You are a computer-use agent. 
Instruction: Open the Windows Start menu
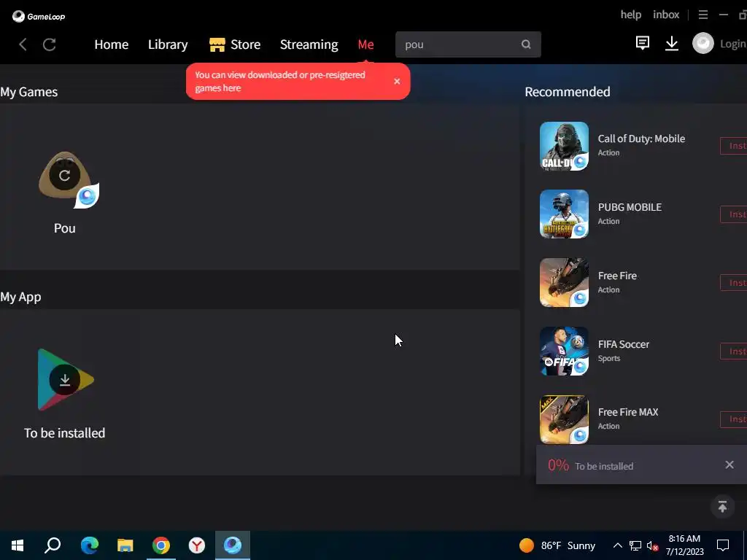point(18,545)
